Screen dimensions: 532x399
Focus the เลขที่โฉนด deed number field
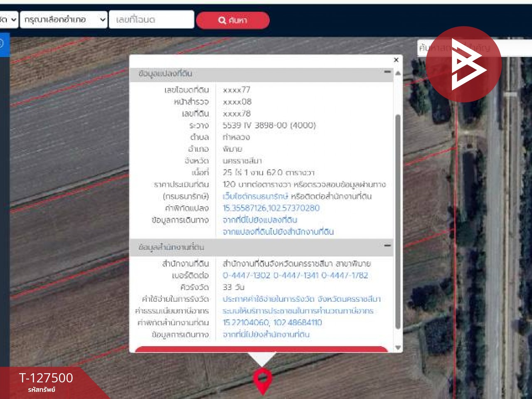[151, 20]
